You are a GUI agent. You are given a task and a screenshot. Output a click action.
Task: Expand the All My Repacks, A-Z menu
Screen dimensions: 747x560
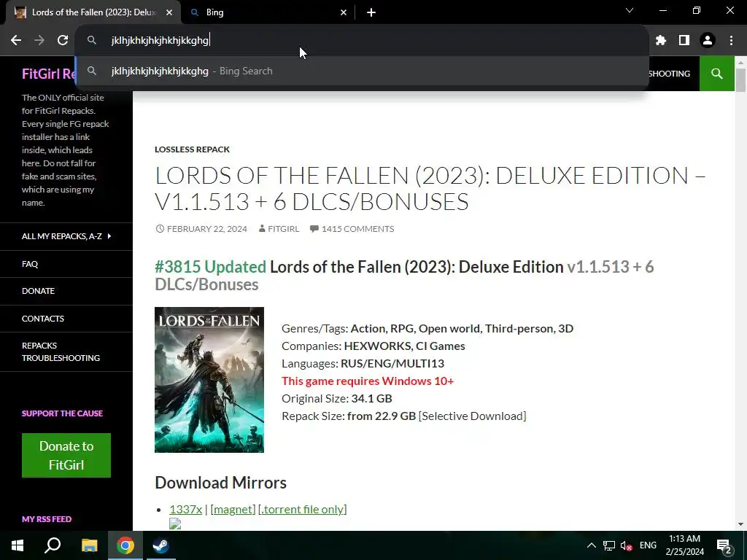(66, 236)
